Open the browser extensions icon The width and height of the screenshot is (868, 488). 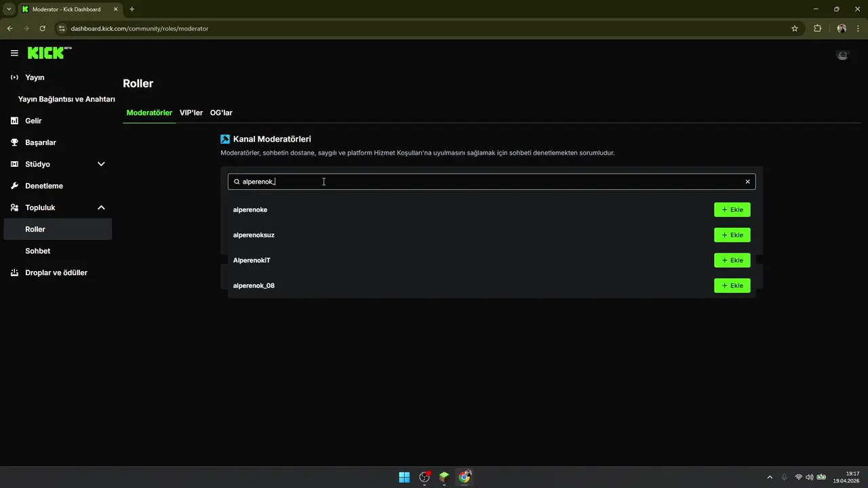817,28
